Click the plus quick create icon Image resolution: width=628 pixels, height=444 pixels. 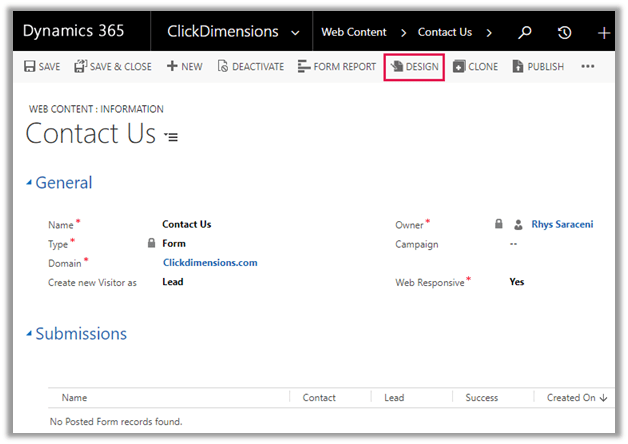(x=604, y=32)
